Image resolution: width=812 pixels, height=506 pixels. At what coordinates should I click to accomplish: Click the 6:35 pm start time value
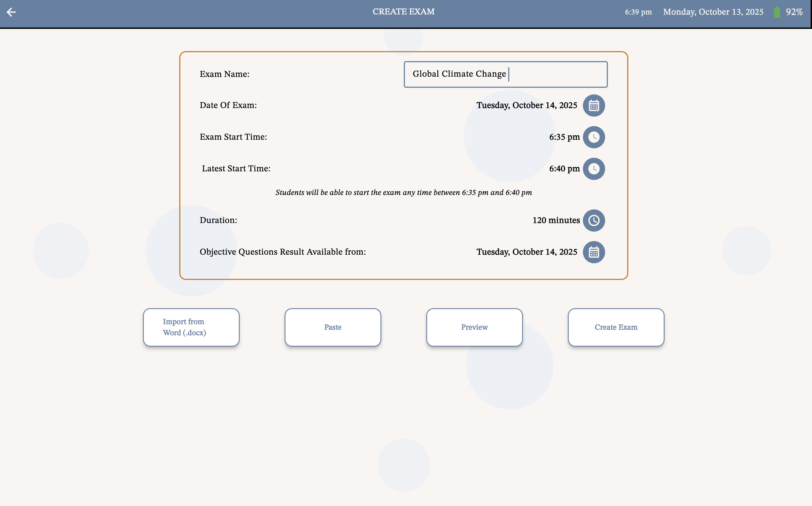point(564,137)
